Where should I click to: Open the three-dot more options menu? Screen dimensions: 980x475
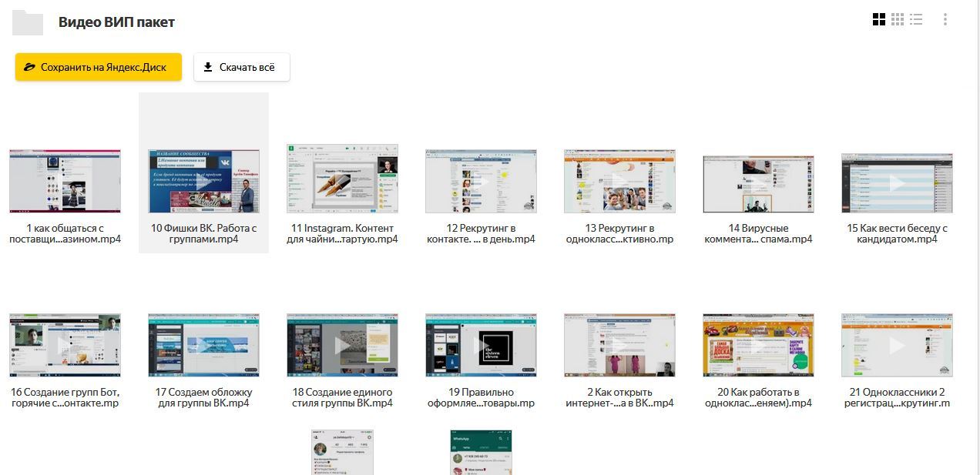(945, 20)
